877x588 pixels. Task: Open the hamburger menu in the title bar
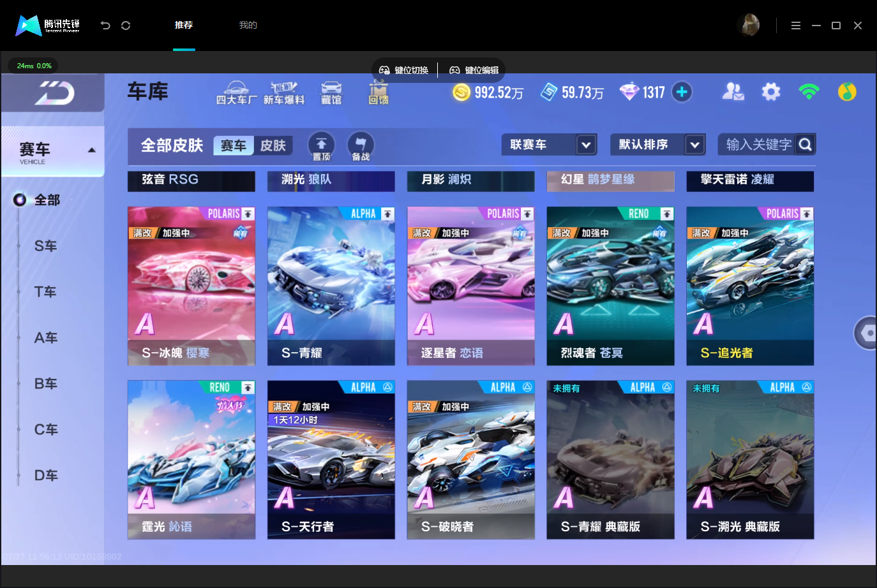pos(796,26)
